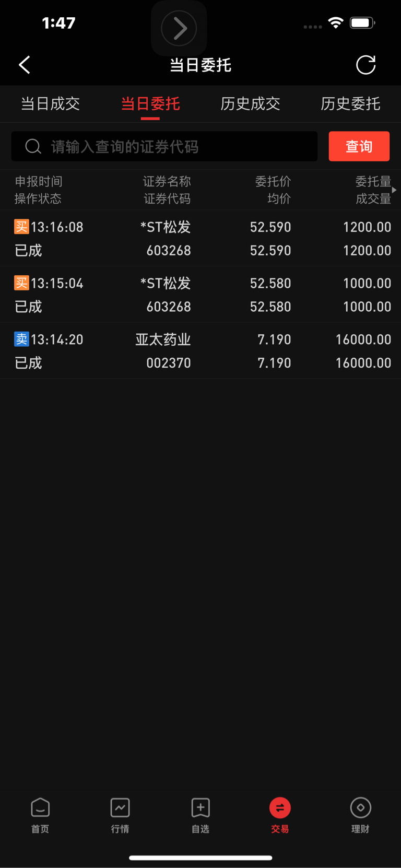This screenshot has height=868, width=401.
Task: Tap the 委托量 column header
Action: 373,181
